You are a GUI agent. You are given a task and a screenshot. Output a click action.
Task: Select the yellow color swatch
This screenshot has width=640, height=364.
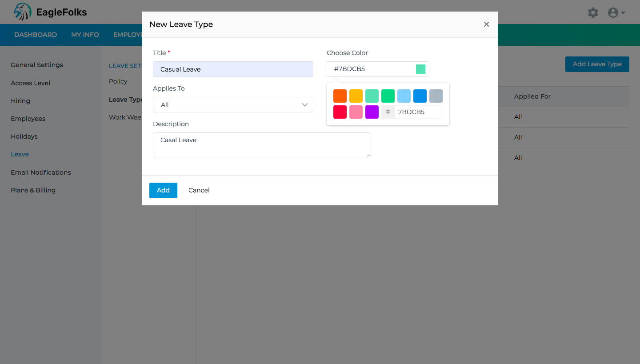click(356, 96)
